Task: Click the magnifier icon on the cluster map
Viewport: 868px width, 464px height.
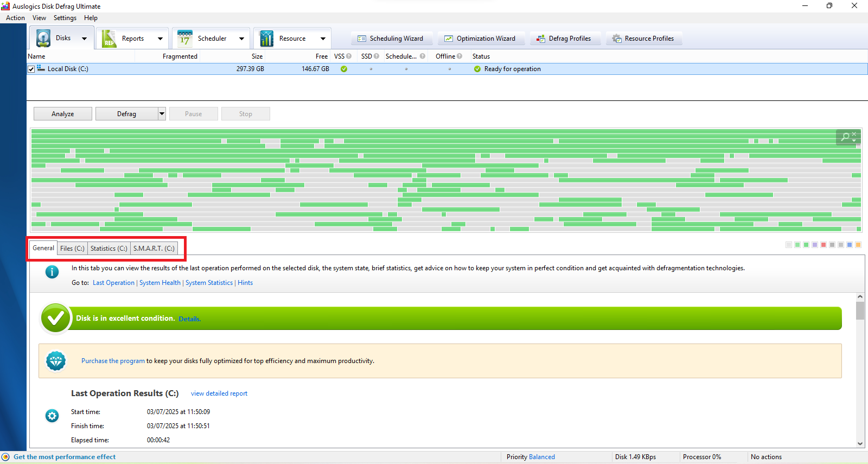Action: (x=845, y=137)
